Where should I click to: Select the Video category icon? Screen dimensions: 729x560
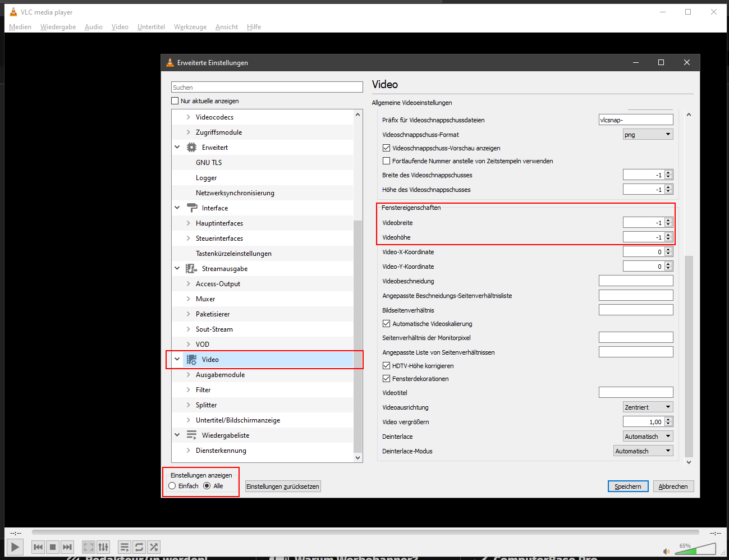point(191,360)
